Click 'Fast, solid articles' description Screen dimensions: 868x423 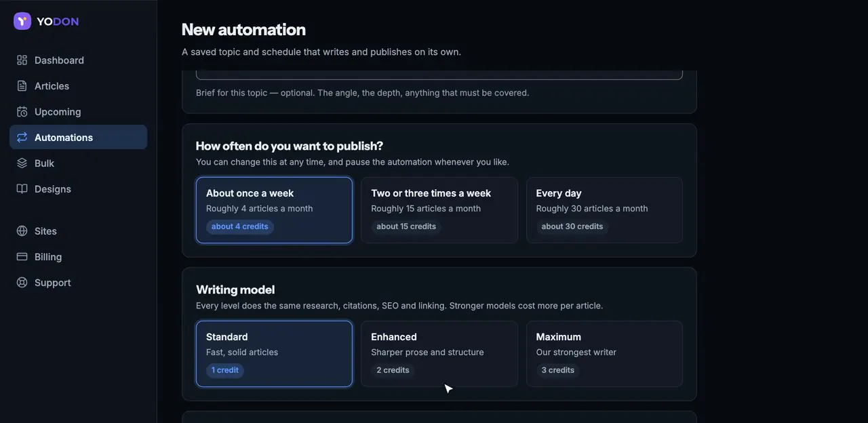click(242, 352)
